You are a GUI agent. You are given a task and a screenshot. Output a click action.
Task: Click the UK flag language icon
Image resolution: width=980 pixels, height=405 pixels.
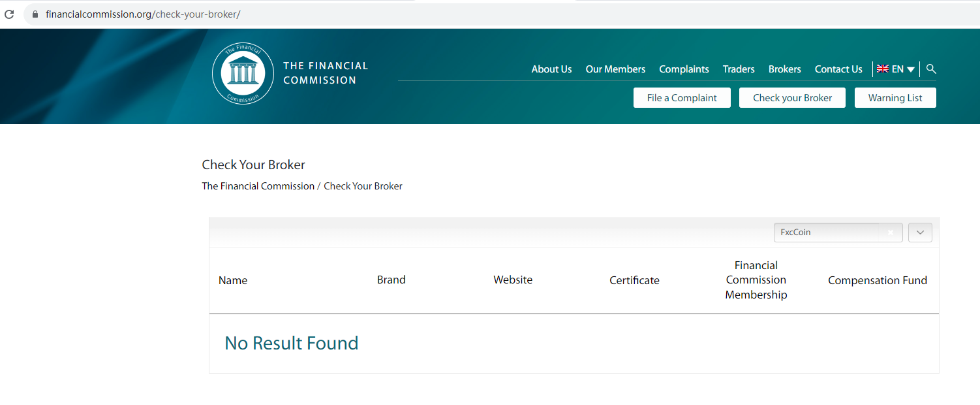(x=882, y=69)
